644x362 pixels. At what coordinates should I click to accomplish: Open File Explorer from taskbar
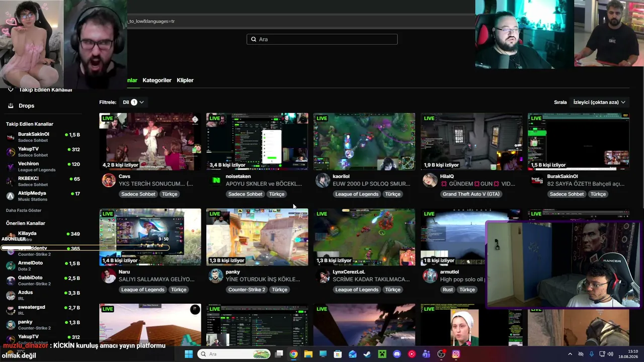pyautogui.click(x=308, y=354)
